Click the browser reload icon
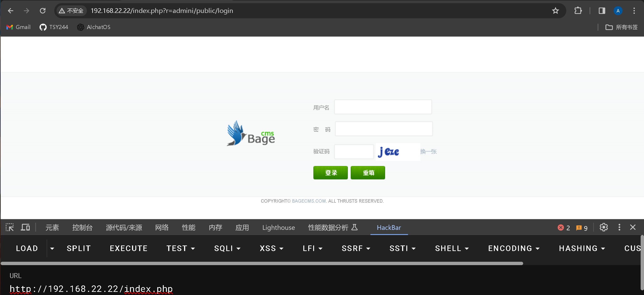 43,11
